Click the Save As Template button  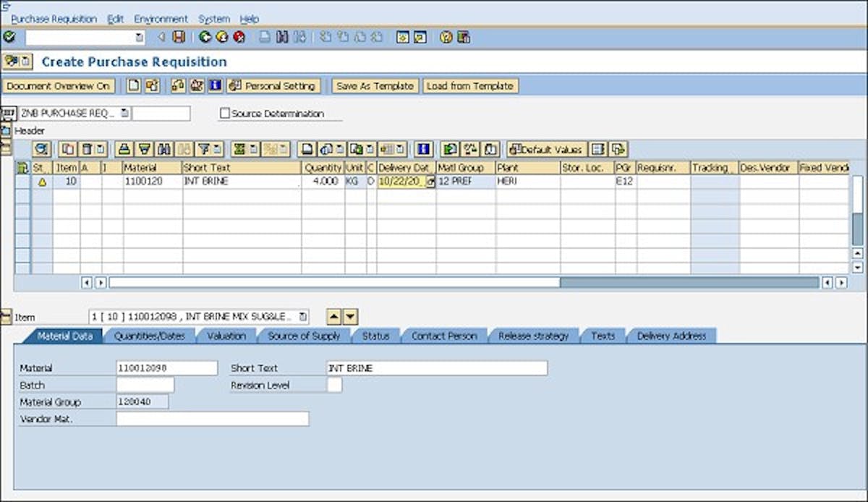coord(375,86)
